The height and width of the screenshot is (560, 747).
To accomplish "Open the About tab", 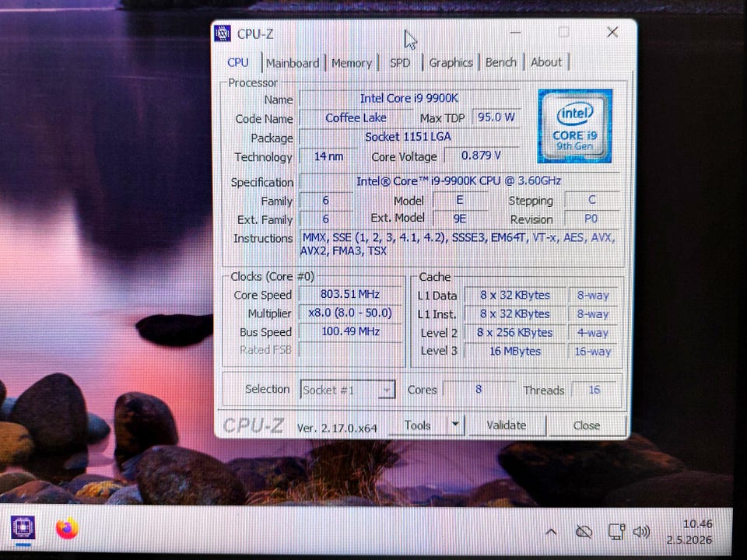I will [x=546, y=62].
